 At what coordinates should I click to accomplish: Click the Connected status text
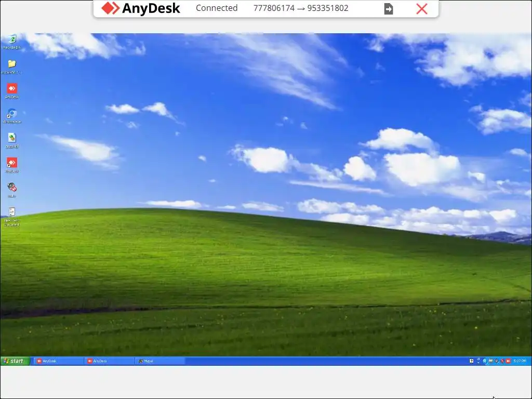coord(217,8)
